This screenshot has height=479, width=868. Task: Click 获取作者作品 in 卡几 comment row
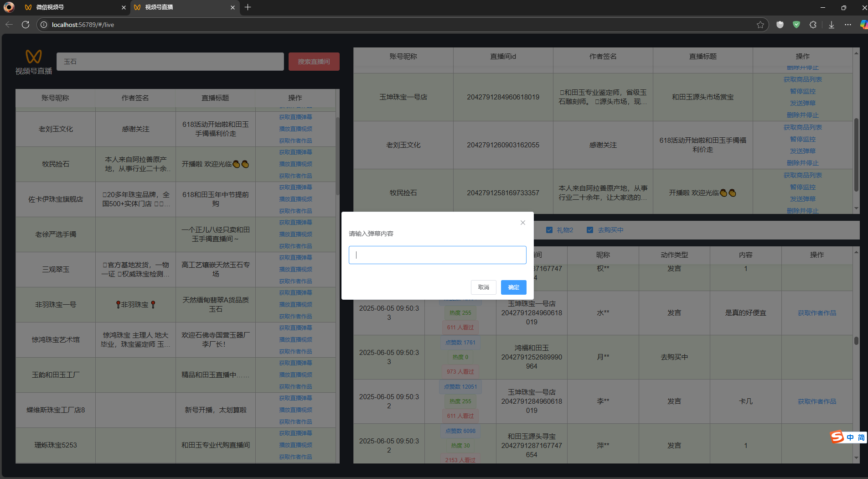pyautogui.click(x=816, y=401)
